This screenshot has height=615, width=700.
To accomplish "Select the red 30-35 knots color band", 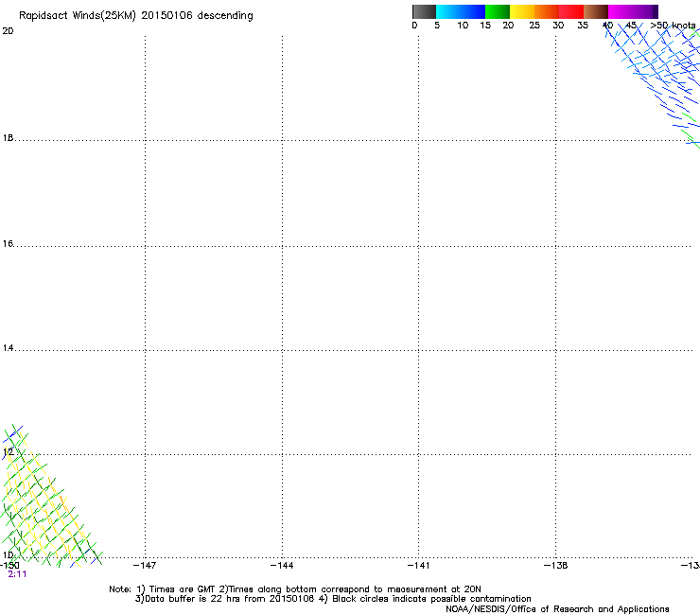I will coord(571,11).
